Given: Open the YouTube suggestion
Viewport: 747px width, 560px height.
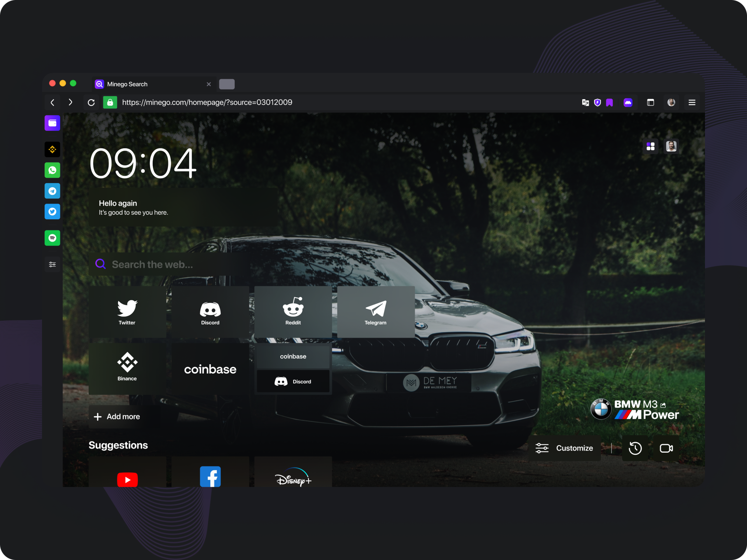Looking at the screenshot, I should coord(127,472).
